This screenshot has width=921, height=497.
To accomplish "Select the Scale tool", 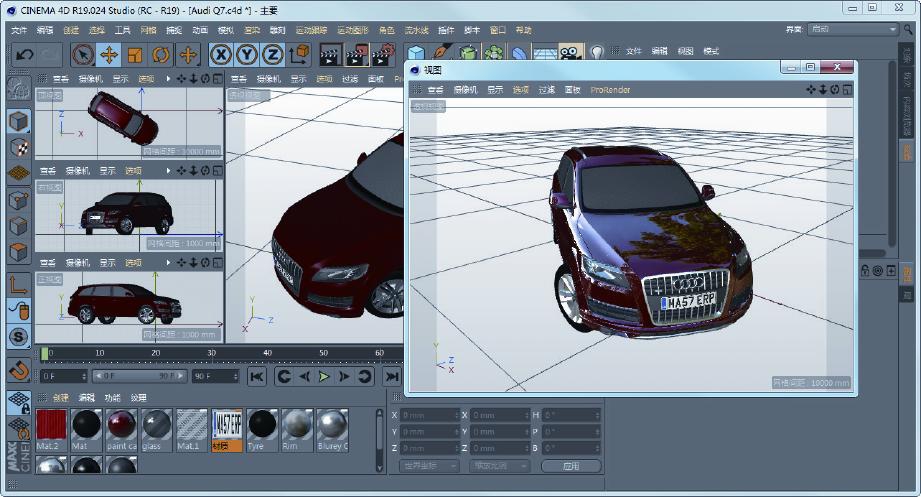I will [134, 54].
